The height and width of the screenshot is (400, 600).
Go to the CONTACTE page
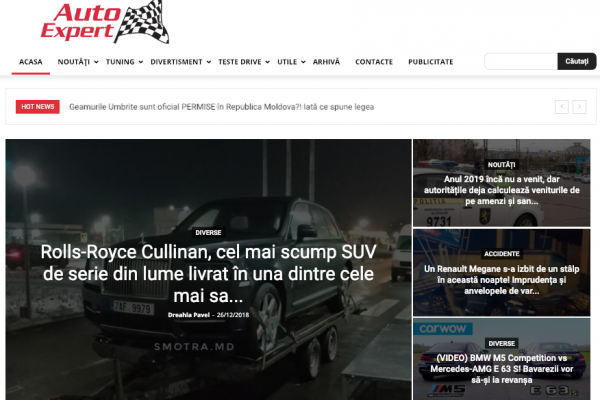(x=374, y=62)
